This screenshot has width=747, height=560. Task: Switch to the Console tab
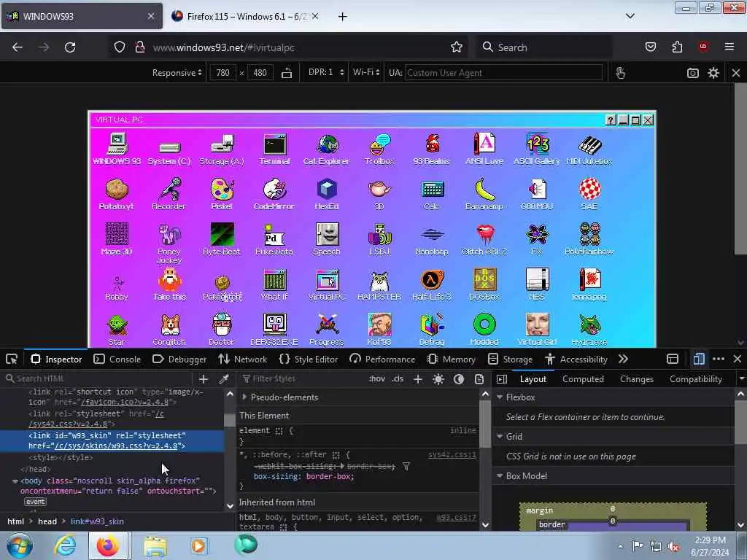click(x=117, y=359)
